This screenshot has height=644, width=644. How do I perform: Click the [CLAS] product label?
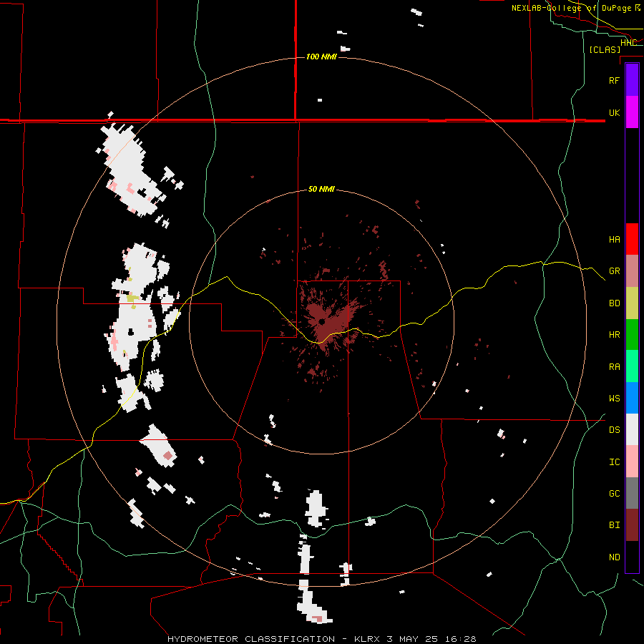(605, 49)
